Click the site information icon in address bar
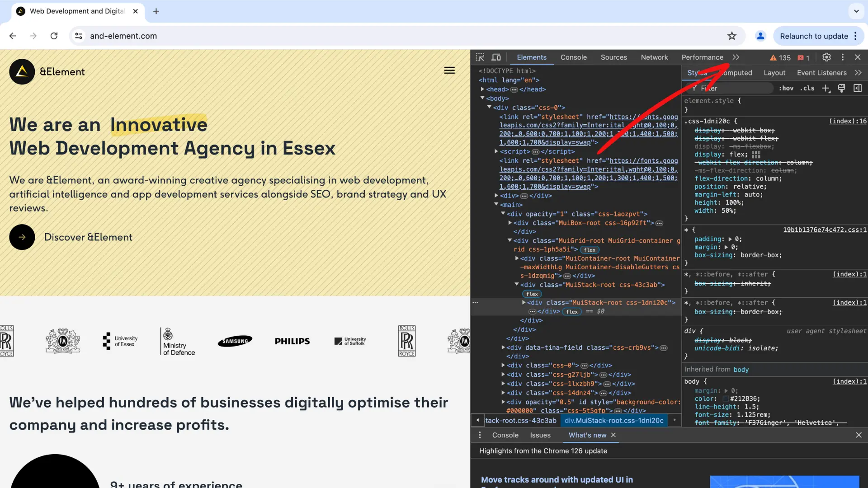 tap(79, 36)
